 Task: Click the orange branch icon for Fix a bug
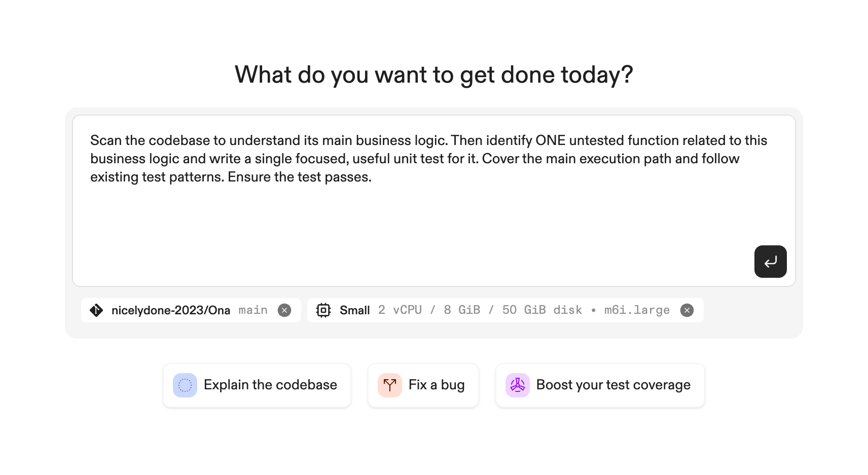[x=390, y=385]
